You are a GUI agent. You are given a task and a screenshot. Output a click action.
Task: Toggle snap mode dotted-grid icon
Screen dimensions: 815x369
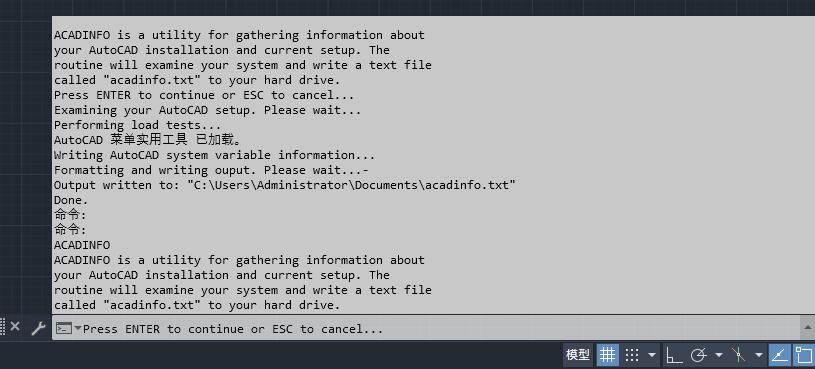click(x=632, y=355)
